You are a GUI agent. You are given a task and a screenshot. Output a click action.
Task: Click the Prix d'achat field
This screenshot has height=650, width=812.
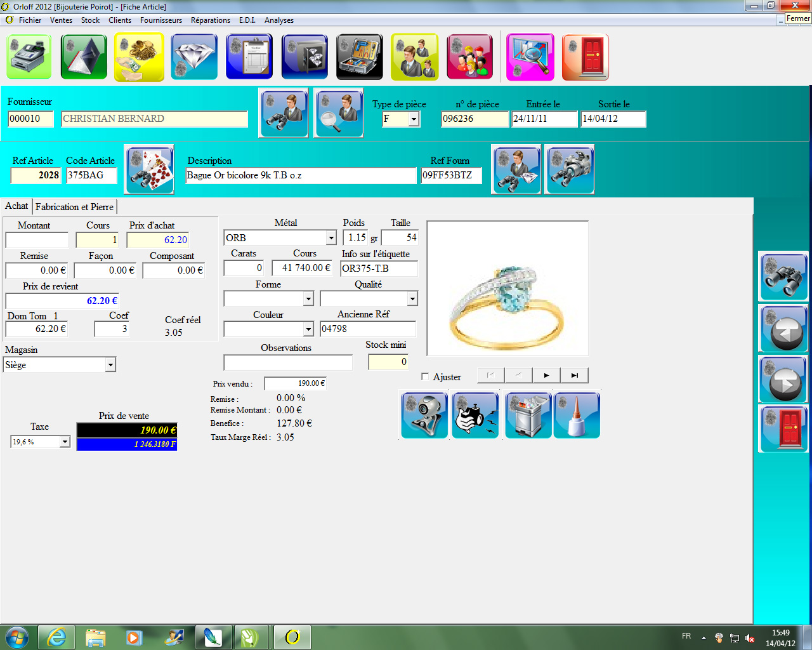click(158, 240)
